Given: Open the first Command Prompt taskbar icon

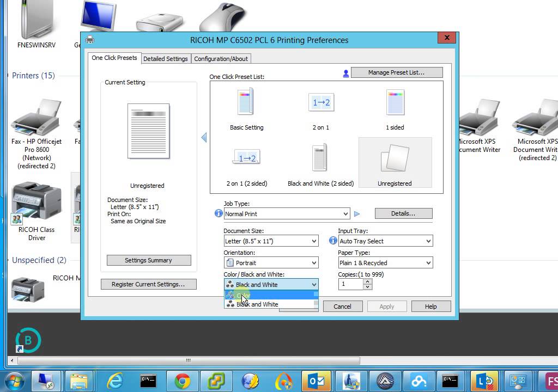Looking at the screenshot, I should click(148, 381).
